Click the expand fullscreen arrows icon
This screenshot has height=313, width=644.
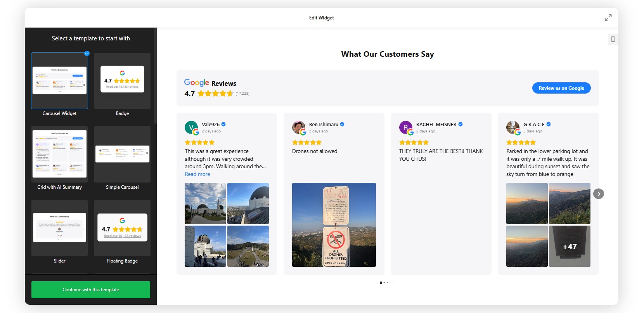(608, 17)
